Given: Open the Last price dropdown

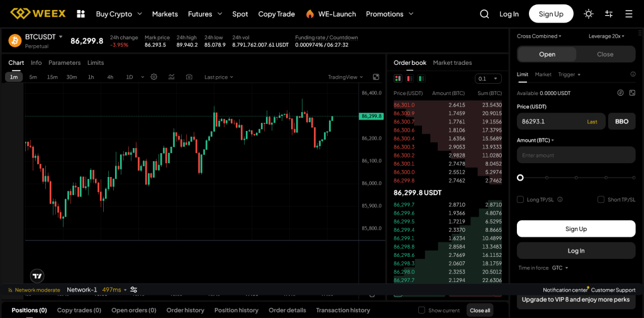Looking at the screenshot, I should [x=219, y=77].
